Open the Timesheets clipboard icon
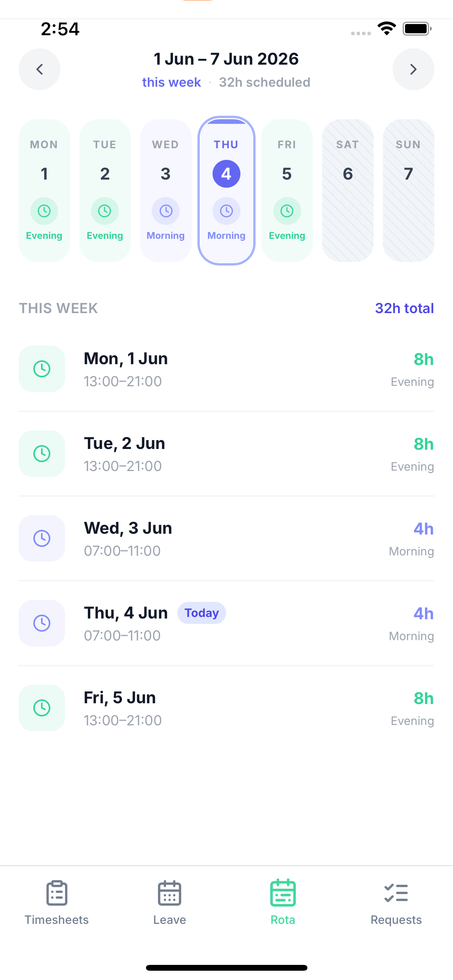This screenshot has width=453, height=980. 57,893
